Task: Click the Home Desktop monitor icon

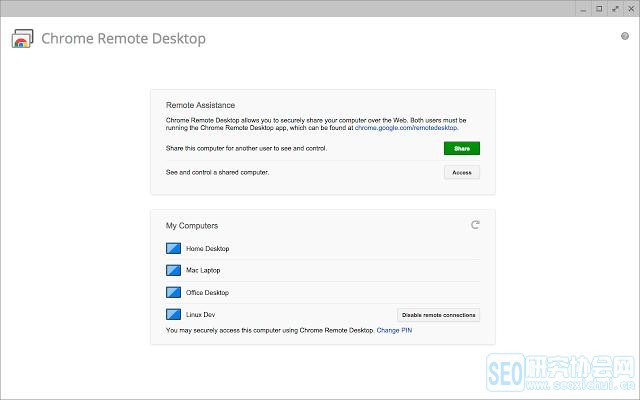Action: coord(173,248)
